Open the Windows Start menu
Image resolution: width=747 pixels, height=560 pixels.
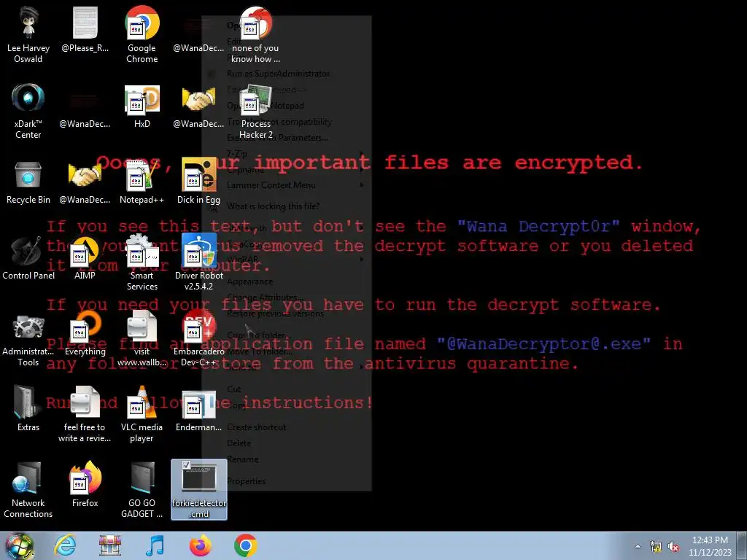coord(20,545)
